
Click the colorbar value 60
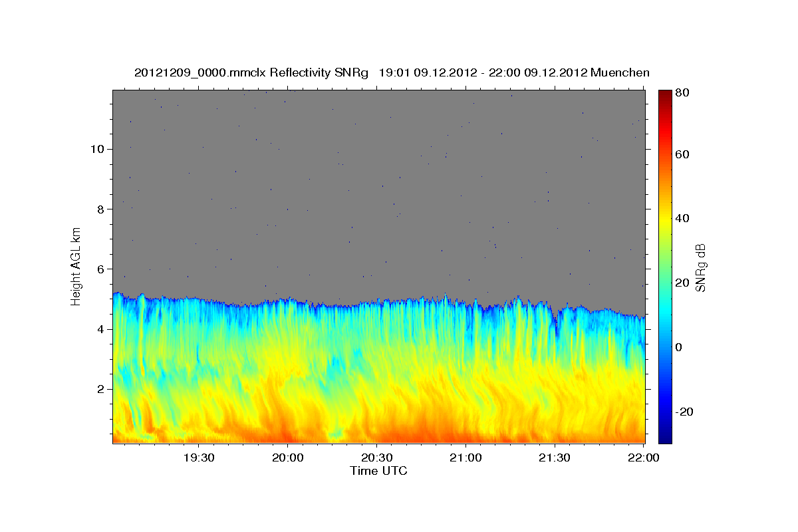click(683, 154)
